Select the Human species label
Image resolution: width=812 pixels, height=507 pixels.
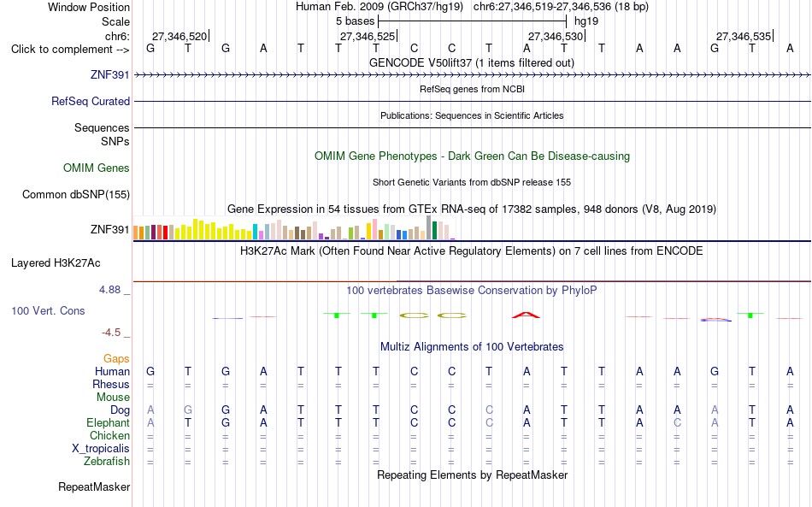coord(112,371)
